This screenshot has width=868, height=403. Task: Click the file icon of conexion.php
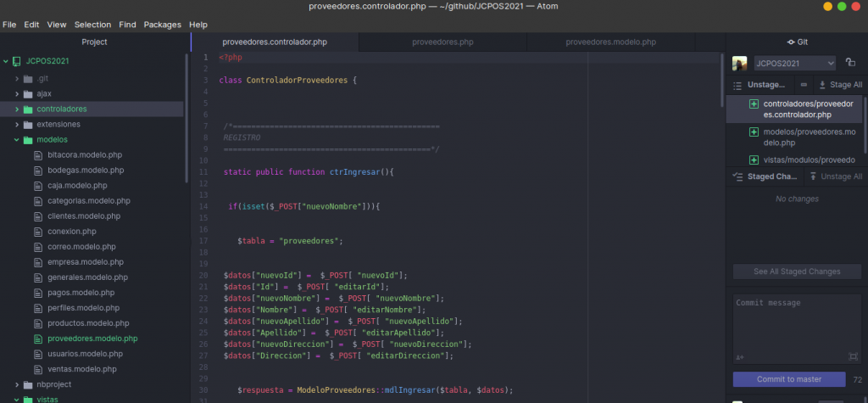pos(38,232)
